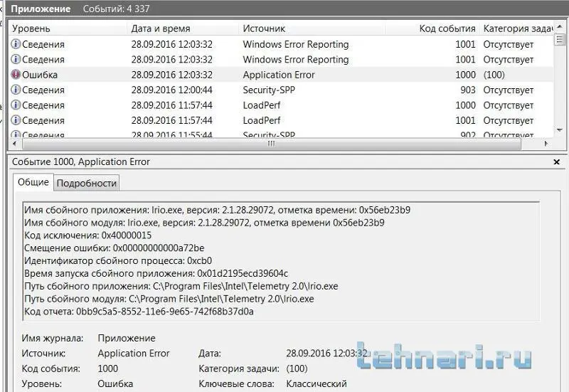Click the line 'Путь сбойного модуля'
569x392 pixels.
(169, 299)
